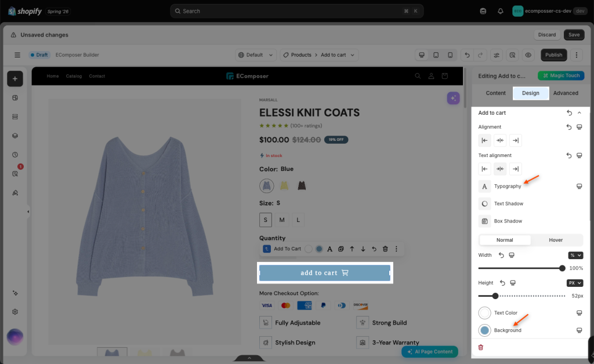Click the Save button

574,35
